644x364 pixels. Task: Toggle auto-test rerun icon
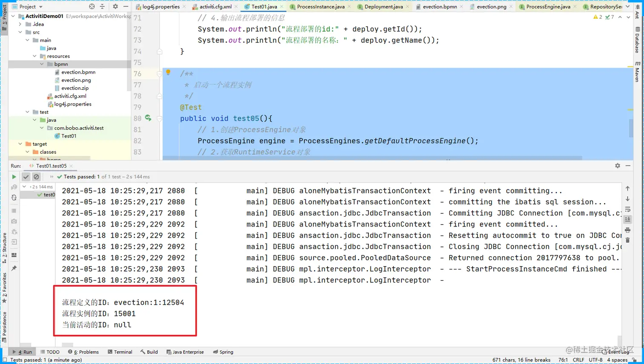14,198
